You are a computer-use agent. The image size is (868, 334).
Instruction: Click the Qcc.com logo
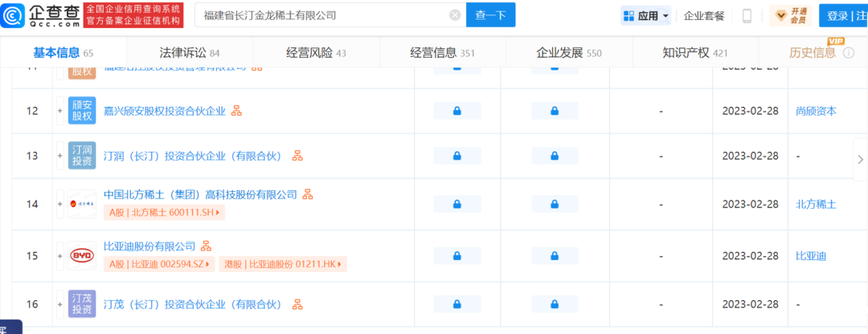[40, 14]
